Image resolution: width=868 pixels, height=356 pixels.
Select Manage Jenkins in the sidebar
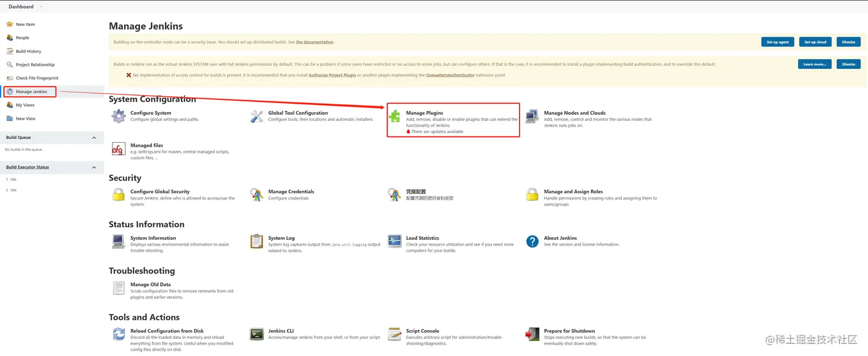pos(32,92)
